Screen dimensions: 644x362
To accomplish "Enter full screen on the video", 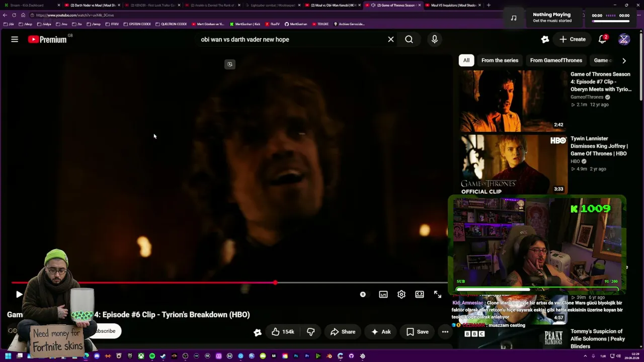I will tap(438, 295).
